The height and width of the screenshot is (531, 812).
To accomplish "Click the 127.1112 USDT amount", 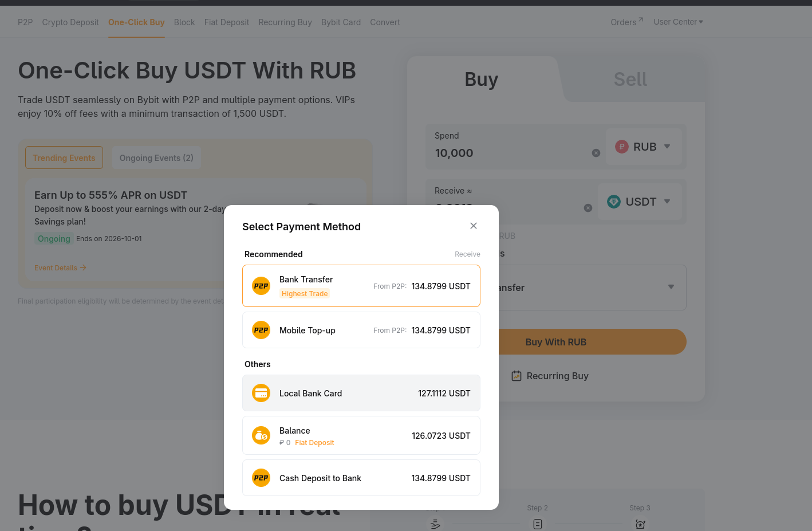I will tap(444, 394).
